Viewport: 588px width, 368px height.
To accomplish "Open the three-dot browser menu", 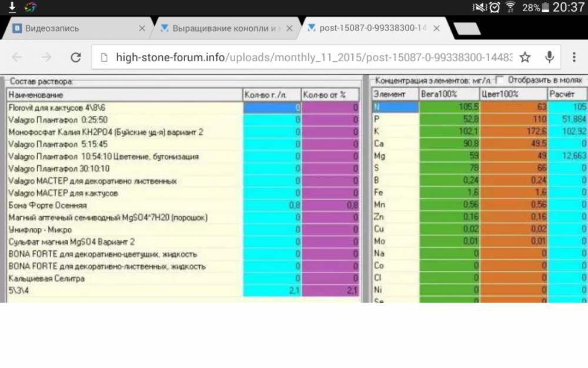I will [574, 57].
